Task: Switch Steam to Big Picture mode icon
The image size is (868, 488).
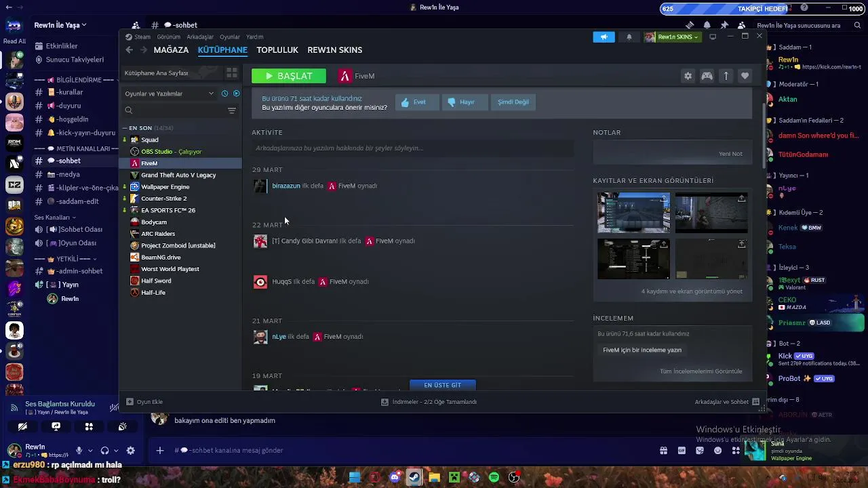Action: 713,37
